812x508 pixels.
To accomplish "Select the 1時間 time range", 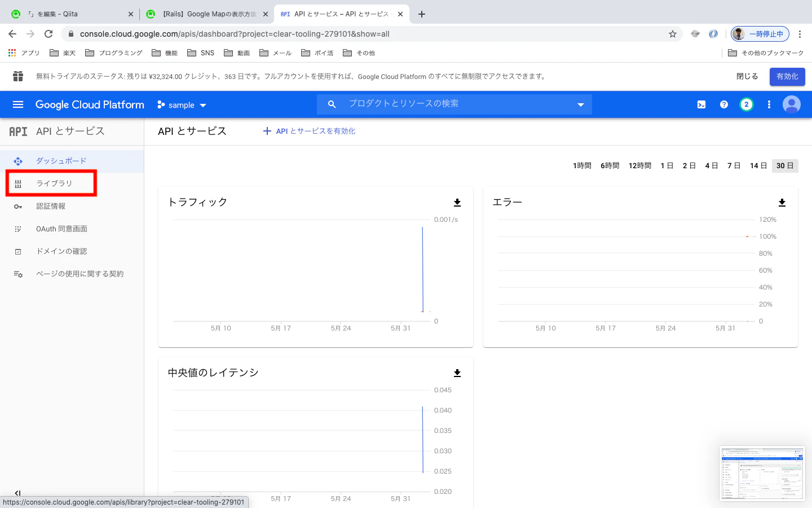I will click(x=582, y=165).
